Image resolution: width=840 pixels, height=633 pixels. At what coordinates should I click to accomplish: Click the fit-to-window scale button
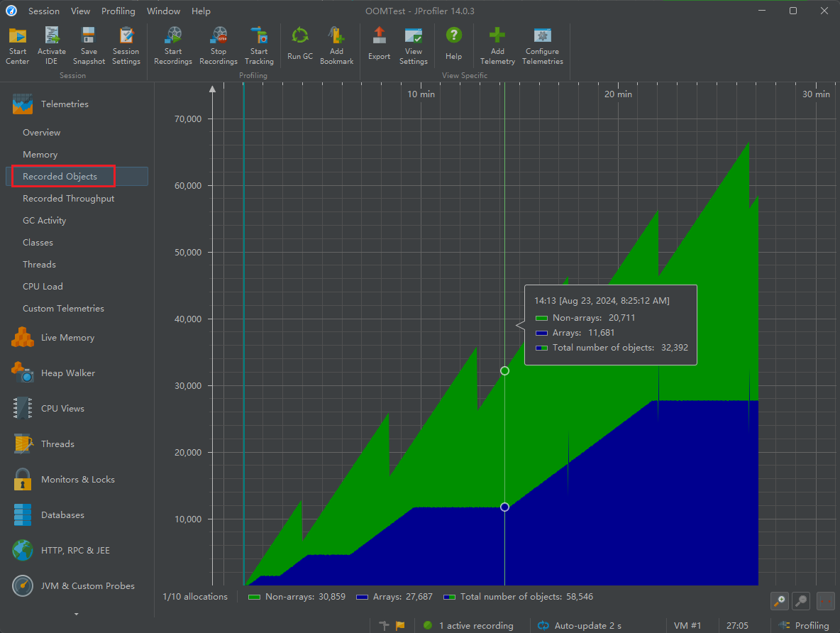[826, 601]
